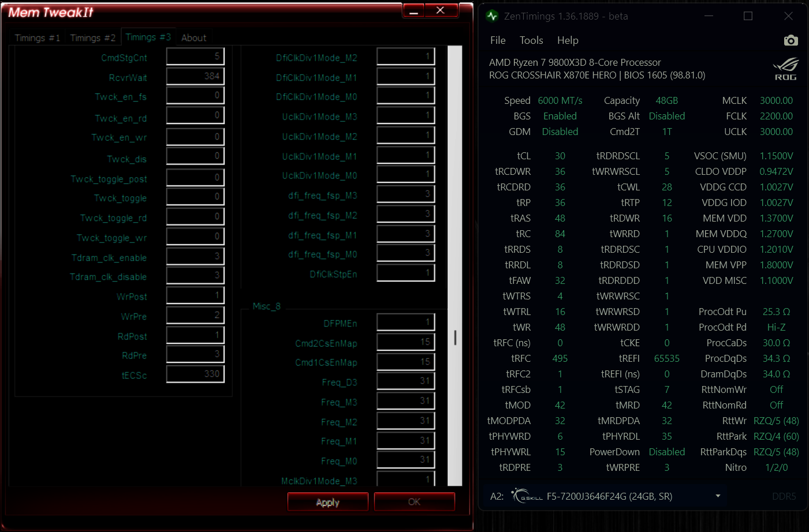Switch to the Timings #1 tab
The image size is (809, 532).
pos(38,38)
